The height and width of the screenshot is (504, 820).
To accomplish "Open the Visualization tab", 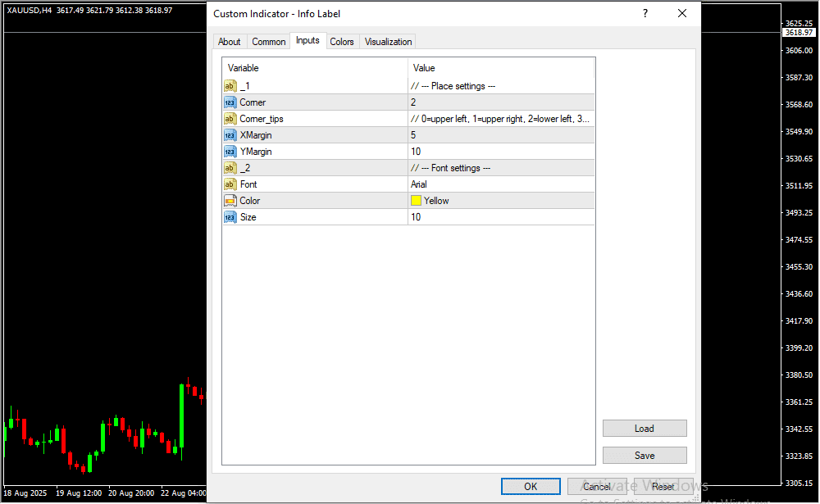I will (389, 42).
